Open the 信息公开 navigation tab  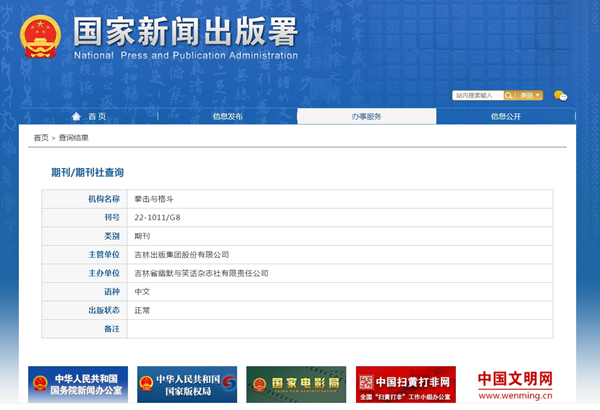pyautogui.click(x=506, y=116)
